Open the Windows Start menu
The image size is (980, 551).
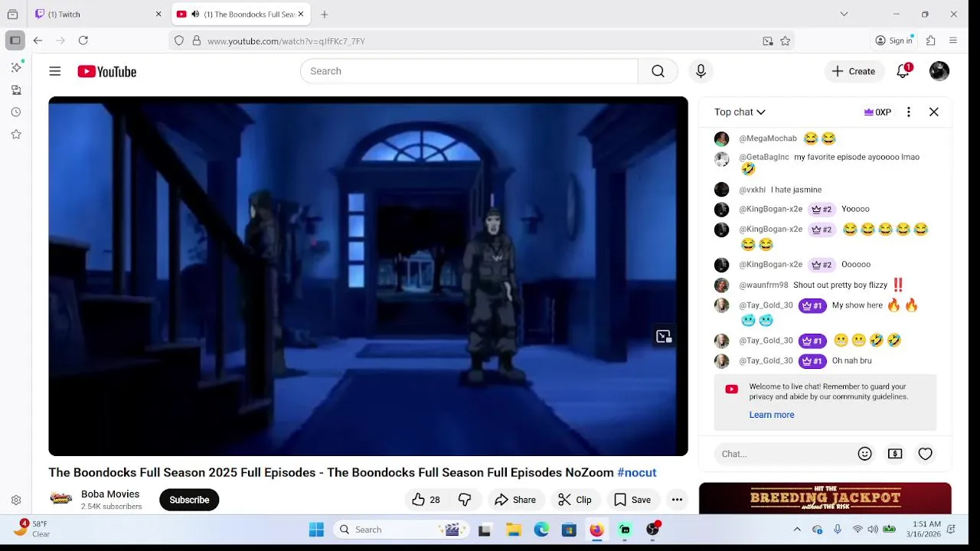pyautogui.click(x=316, y=530)
